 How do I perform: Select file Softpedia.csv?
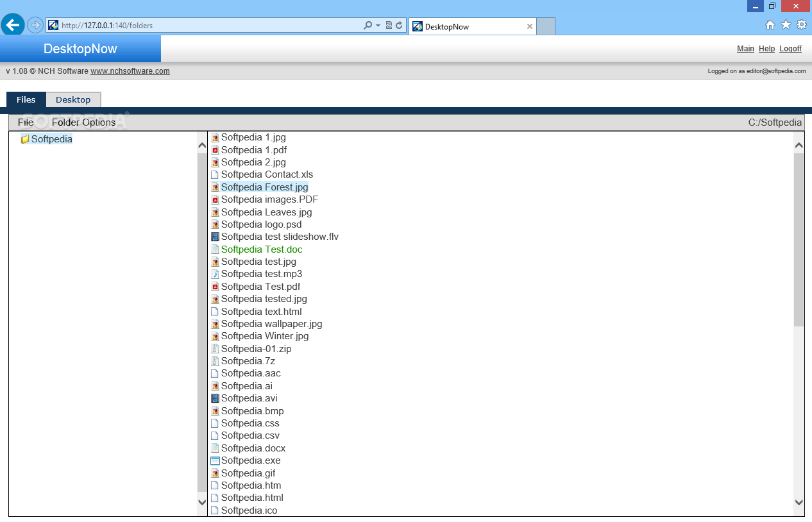(250, 435)
